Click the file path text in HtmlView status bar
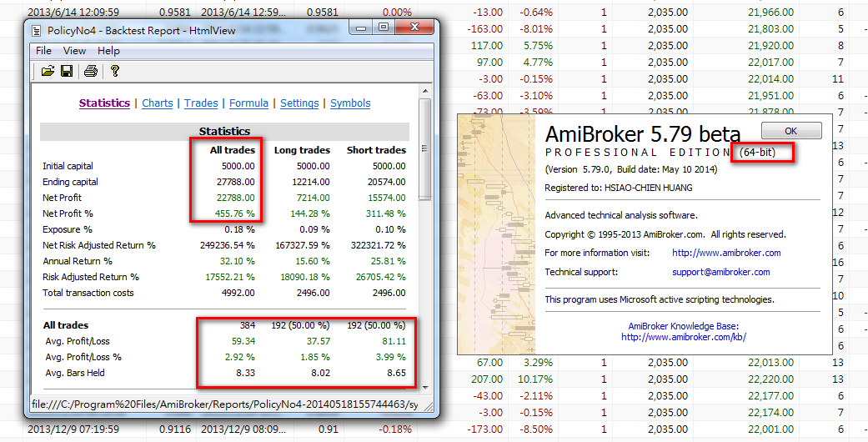Image resolution: width=868 pixels, height=442 pixels. pyautogui.click(x=224, y=405)
